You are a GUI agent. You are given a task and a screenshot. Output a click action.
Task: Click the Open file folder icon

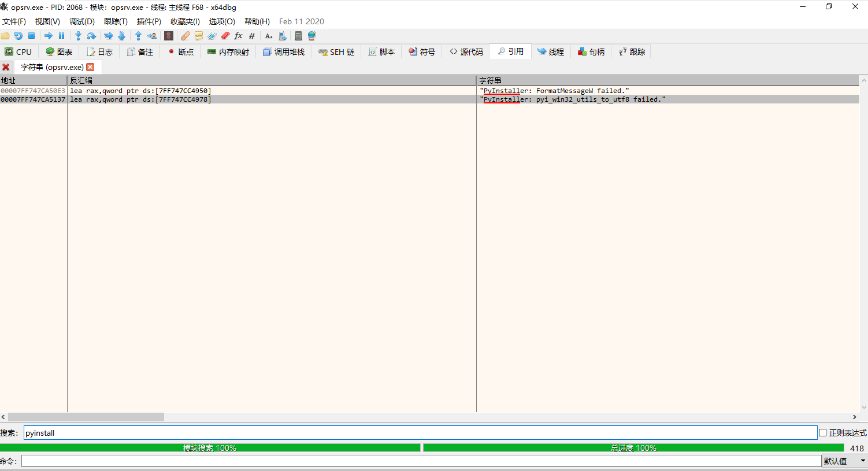tap(5, 36)
